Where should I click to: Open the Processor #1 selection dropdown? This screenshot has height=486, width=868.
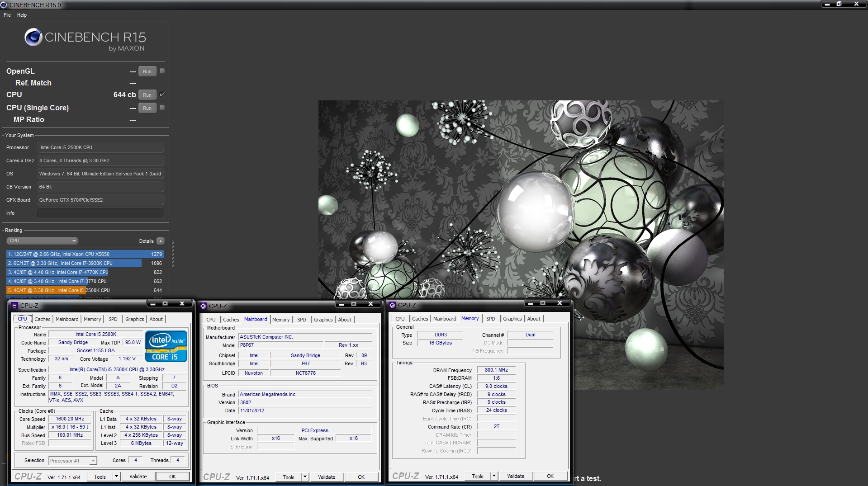pyautogui.click(x=73, y=461)
